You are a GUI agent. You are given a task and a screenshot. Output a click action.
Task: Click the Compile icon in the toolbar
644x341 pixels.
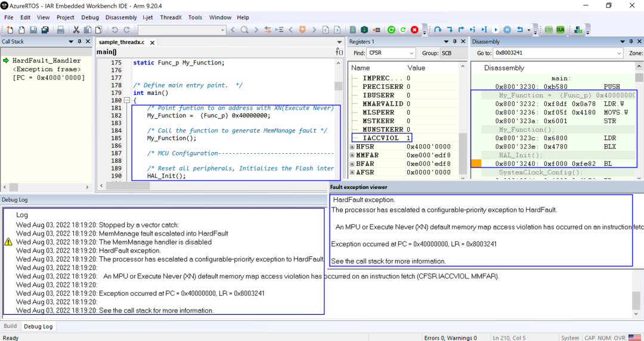tap(353, 30)
